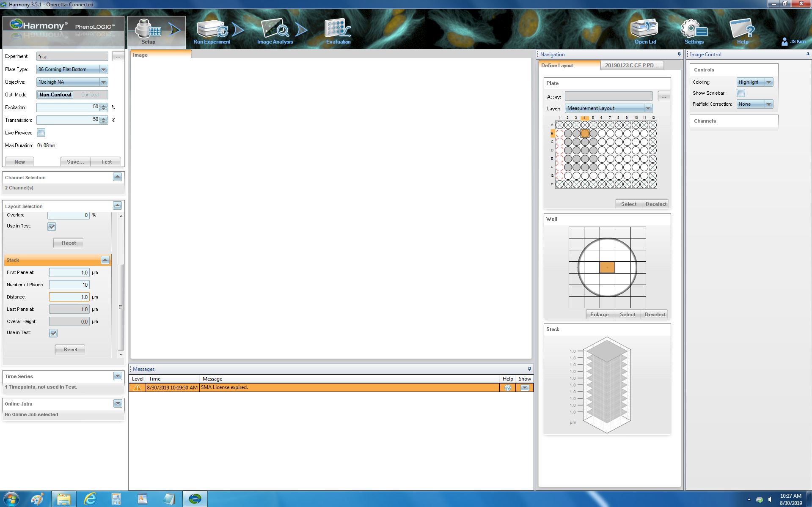The height and width of the screenshot is (507, 812).
Task: Open the Coloring dropdown
Action: pos(769,82)
